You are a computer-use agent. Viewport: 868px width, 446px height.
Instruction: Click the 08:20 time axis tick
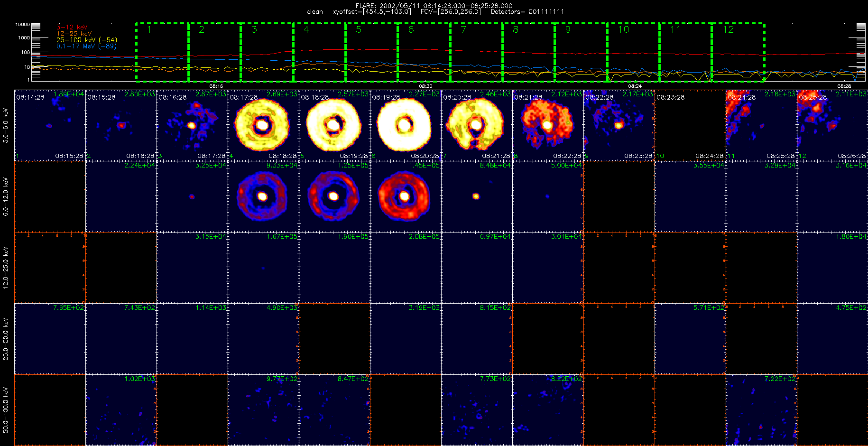pyautogui.click(x=425, y=86)
